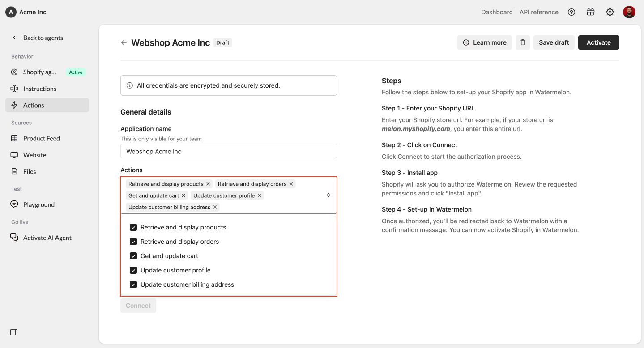Click the Acme Inc workspace name
This screenshot has width=644, height=348.
pos(33,12)
